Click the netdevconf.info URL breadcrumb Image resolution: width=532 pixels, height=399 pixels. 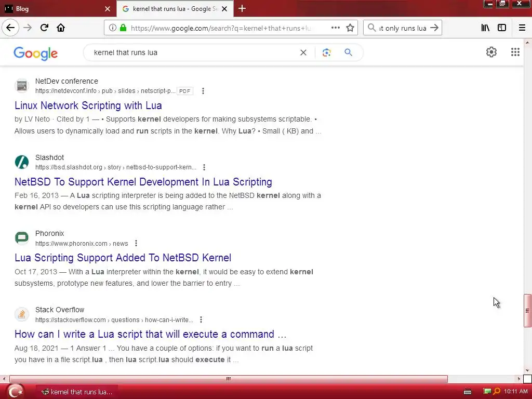click(105, 91)
